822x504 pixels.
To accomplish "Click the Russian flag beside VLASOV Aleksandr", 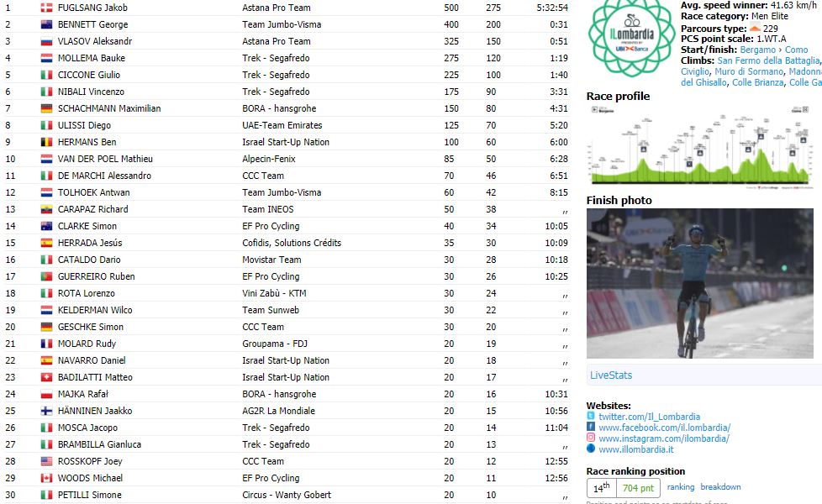I will click(x=47, y=41).
